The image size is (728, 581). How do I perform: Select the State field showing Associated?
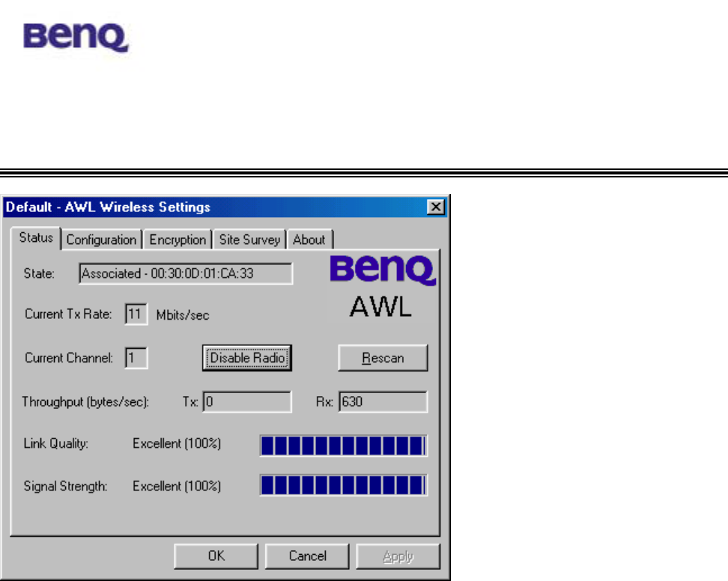186,273
